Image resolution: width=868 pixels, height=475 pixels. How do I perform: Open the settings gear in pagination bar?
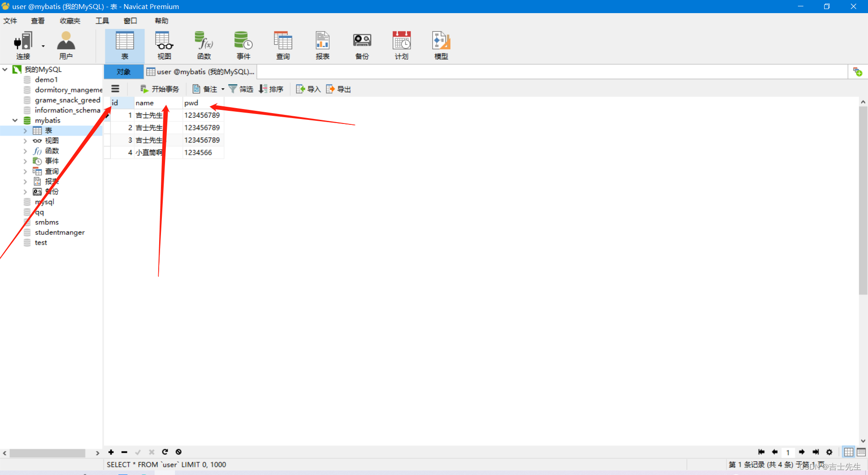[829, 452]
